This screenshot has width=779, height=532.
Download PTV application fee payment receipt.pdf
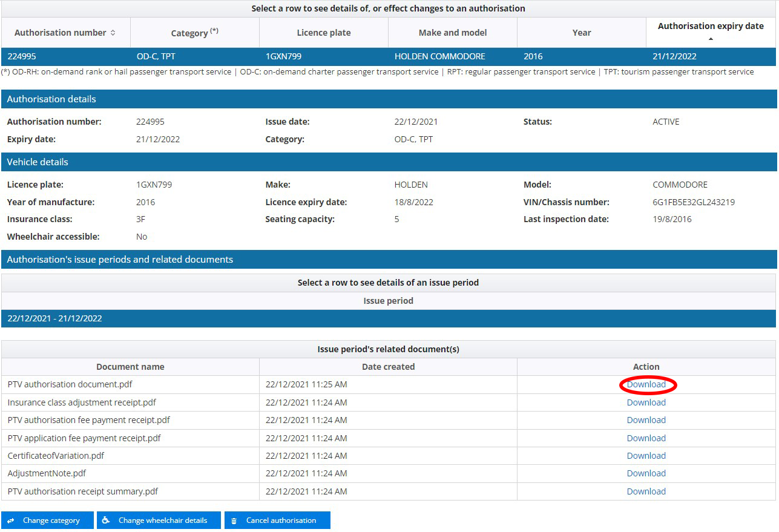pos(646,438)
